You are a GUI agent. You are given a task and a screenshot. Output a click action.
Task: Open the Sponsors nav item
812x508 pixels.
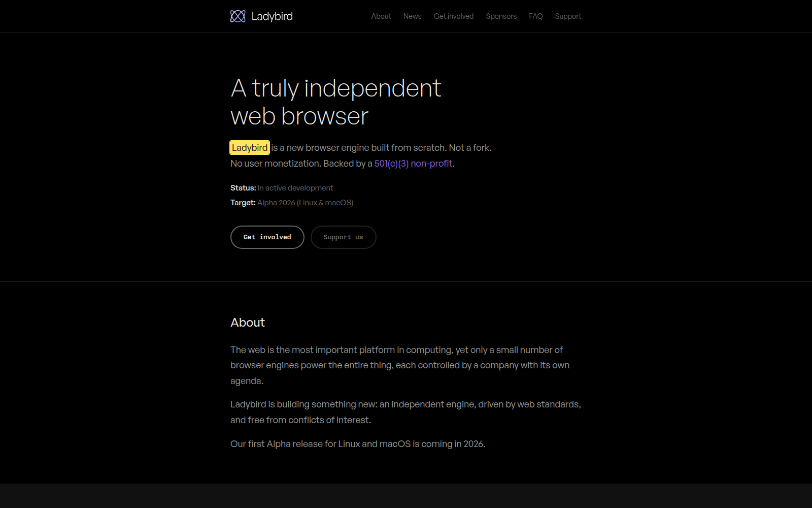(x=501, y=16)
